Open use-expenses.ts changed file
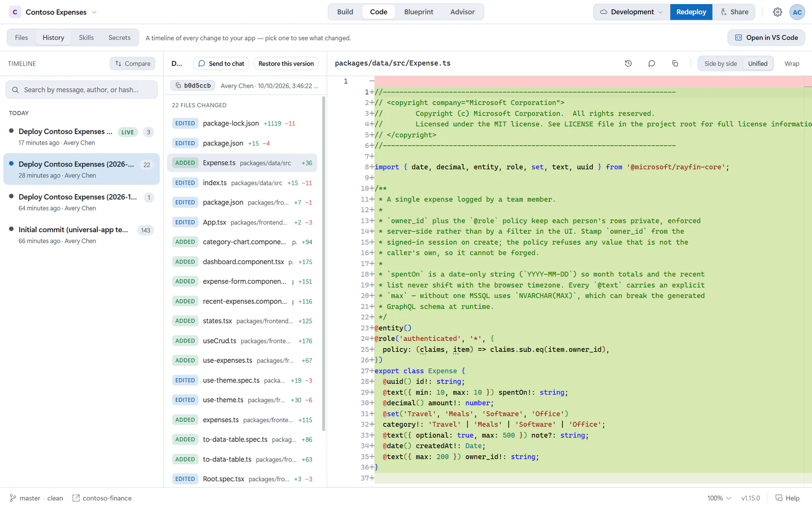The width and height of the screenshot is (812, 508). (242, 361)
